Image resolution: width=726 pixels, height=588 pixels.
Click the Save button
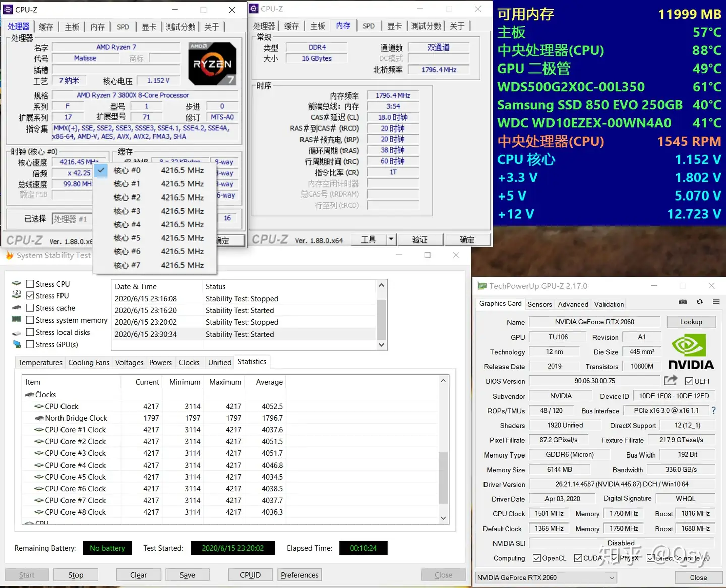pos(187,575)
